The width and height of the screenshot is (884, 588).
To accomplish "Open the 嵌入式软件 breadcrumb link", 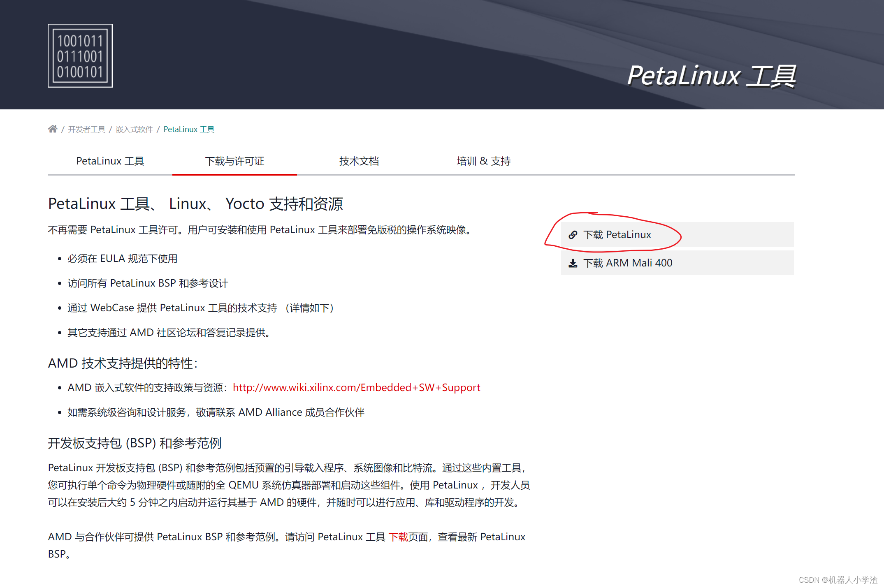I will [134, 130].
